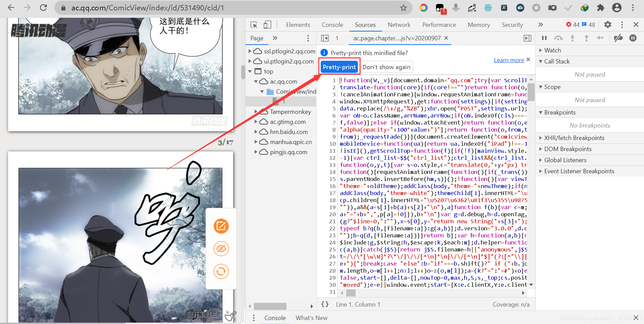
Task: Toggle the device toolbar
Action: [267, 25]
